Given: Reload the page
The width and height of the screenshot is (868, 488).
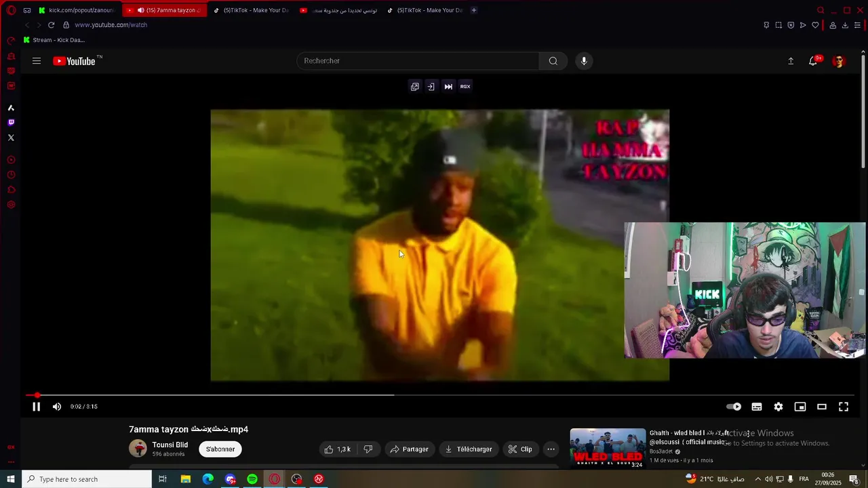Looking at the screenshot, I should click(51, 25).
